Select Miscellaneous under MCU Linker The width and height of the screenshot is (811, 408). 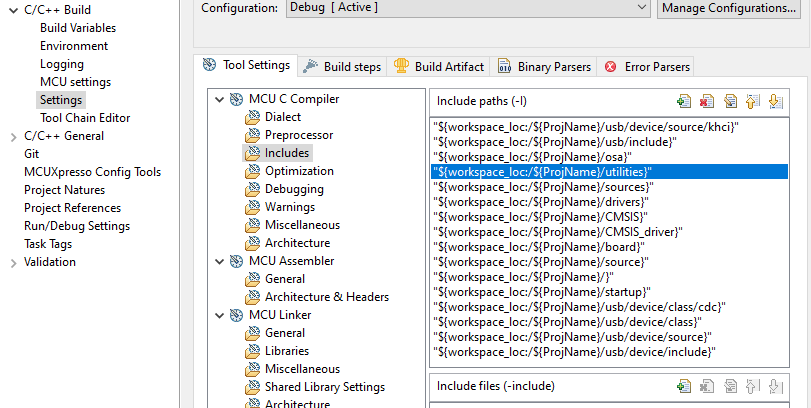303,369
